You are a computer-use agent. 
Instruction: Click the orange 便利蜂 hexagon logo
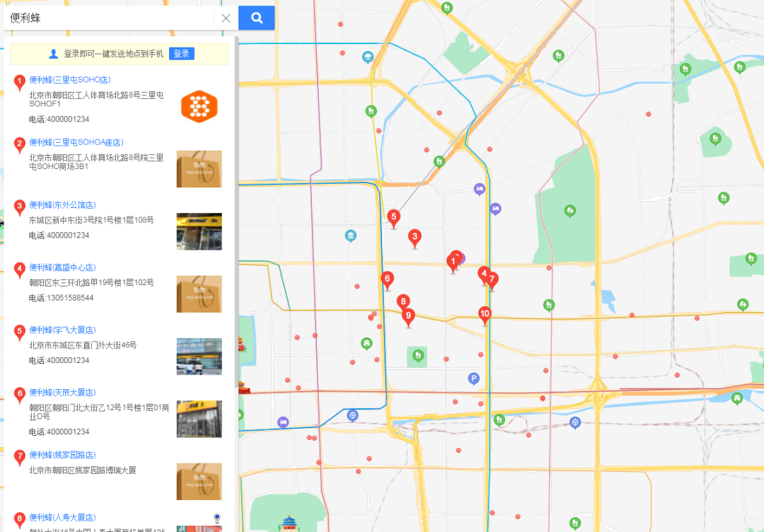[x=199, y=105]
